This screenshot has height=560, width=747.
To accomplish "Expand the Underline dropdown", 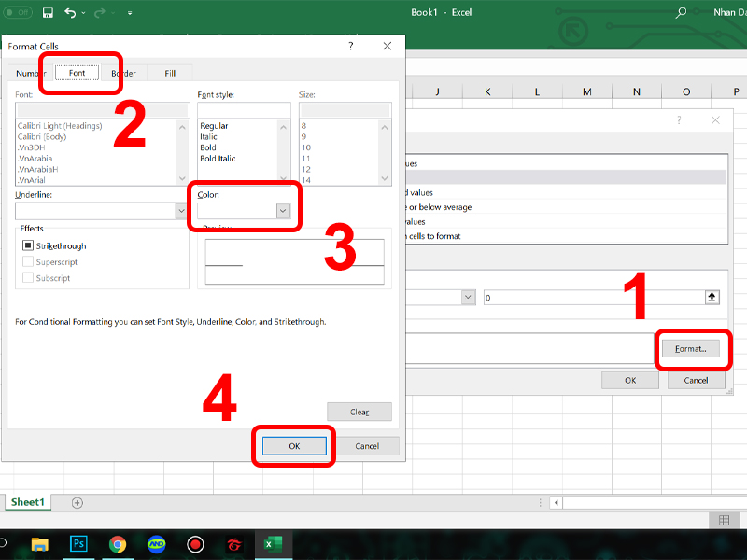I will (181, 212).
